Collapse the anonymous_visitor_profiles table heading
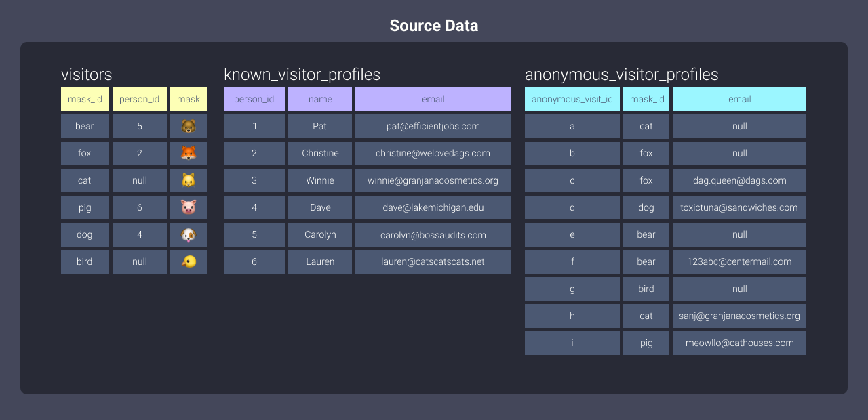This screenshot has width=868, height=420. [621, 75]
